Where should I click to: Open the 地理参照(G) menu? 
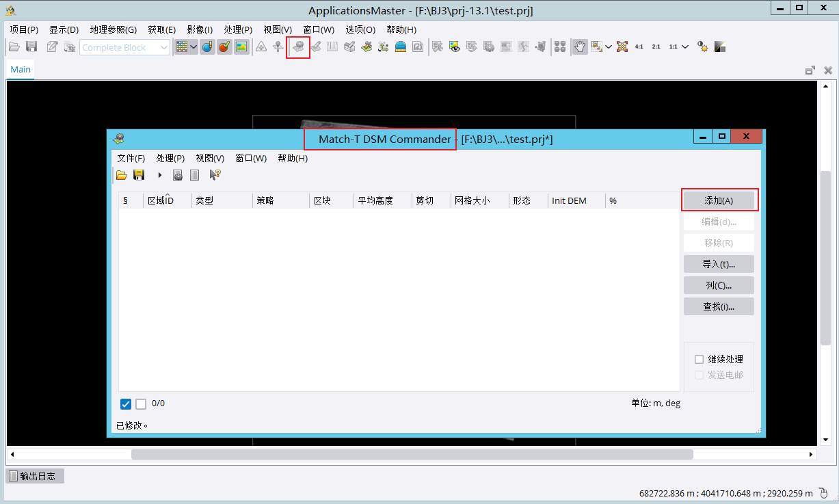tap(113, 30)
